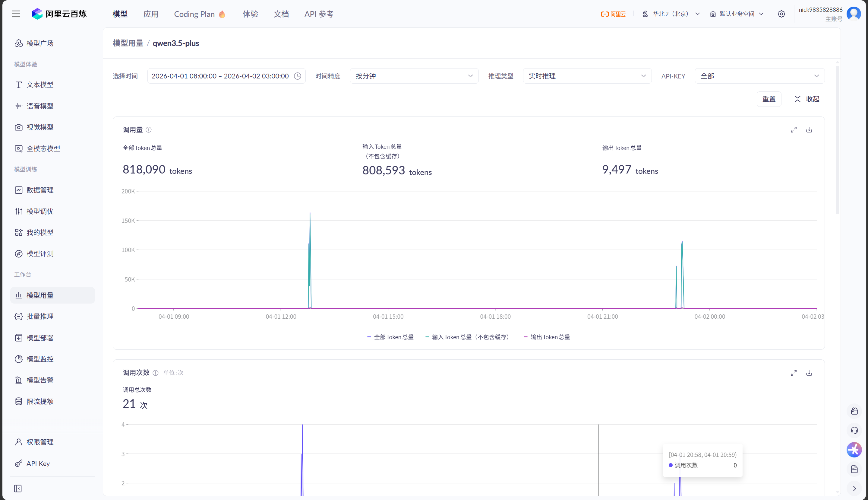Go back to 模型用量 breadcrumb
The image size is (868, 500).
[x=128, y=43]
